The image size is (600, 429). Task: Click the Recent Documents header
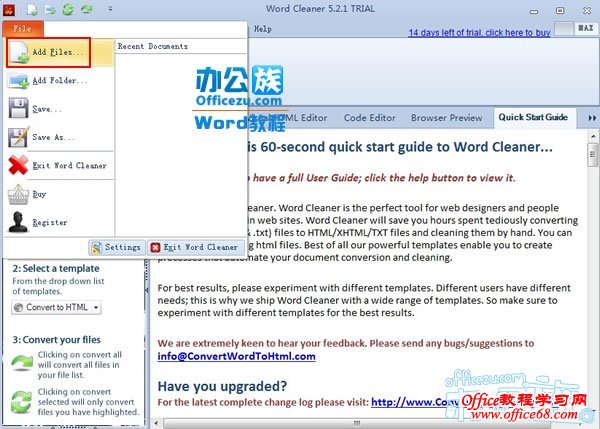153,46
